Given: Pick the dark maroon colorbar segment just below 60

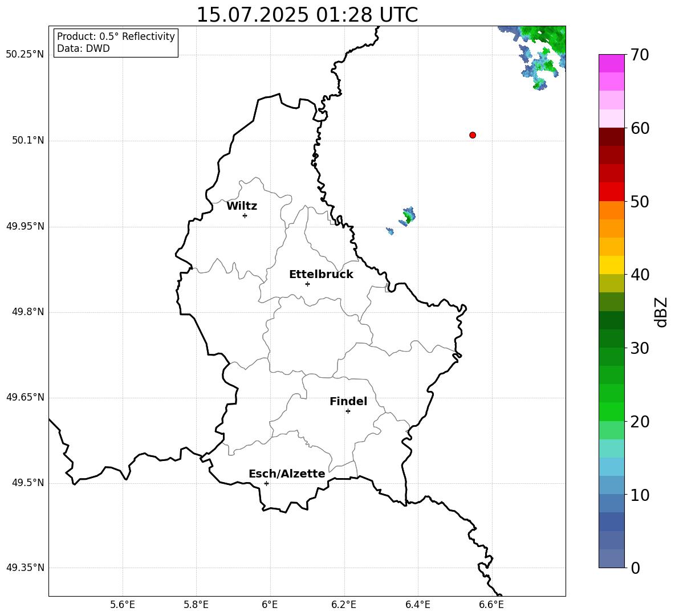Looking at the screenshot, I should coord(612,137).
